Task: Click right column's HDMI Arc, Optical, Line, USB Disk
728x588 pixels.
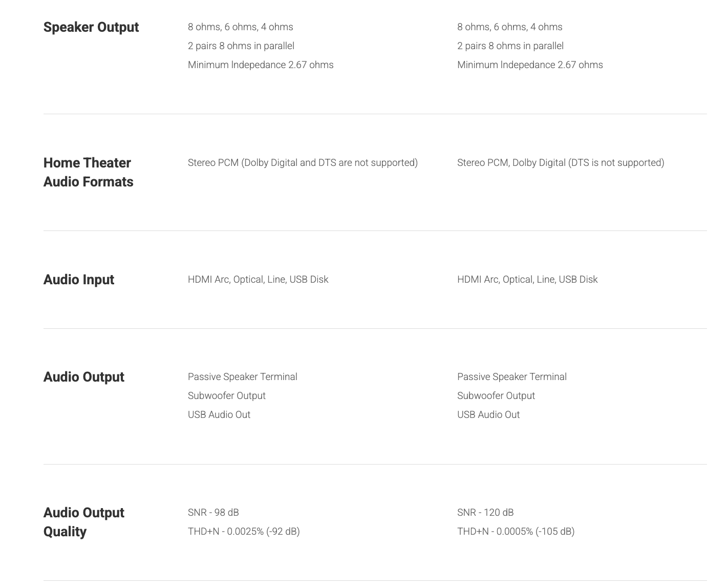Action: click(527, 280)
